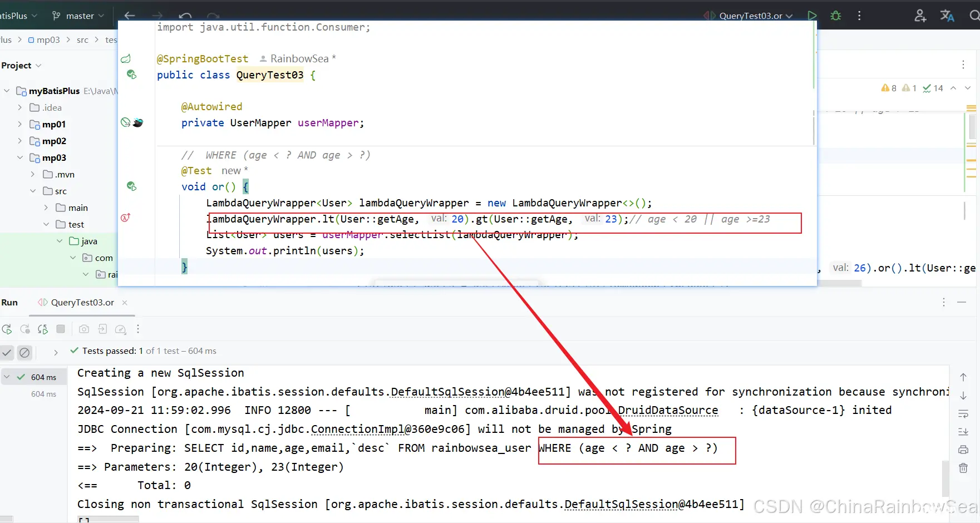
Task: Expand the test tree chevron beside Tests passed
Action: click(x=56, y=352)
